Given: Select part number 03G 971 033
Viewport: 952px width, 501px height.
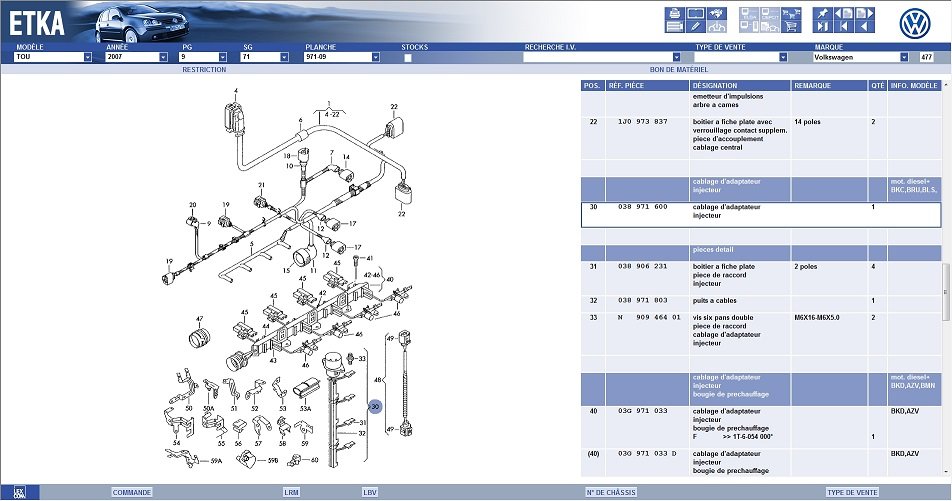Looking at the screenshot, I should 642,411.
